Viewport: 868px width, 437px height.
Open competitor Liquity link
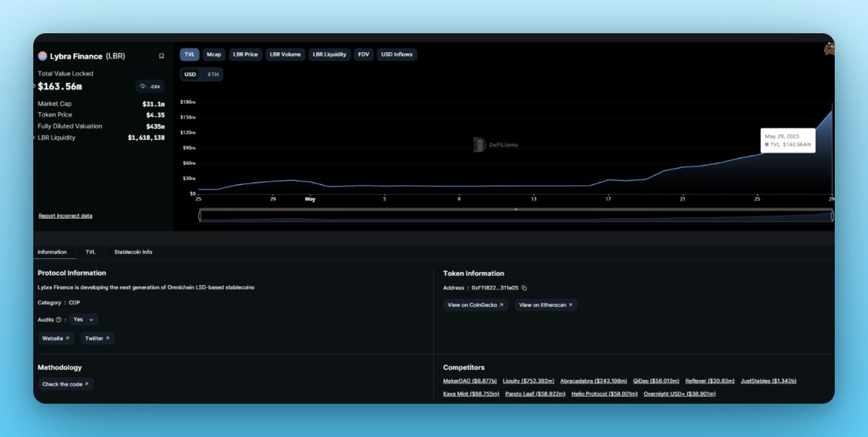coord(528,381)
